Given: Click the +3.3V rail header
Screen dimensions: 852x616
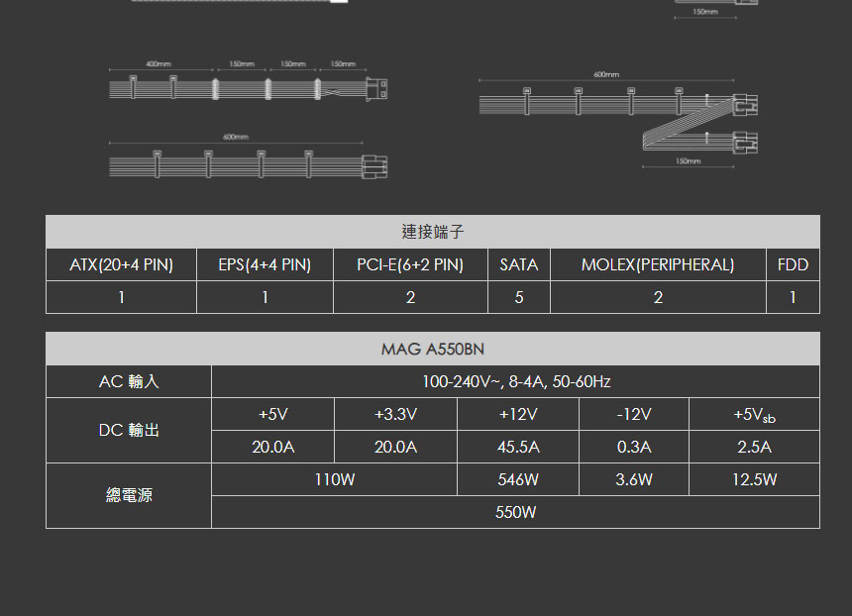Looking at the screenshot, I should [x=395, y=414].
